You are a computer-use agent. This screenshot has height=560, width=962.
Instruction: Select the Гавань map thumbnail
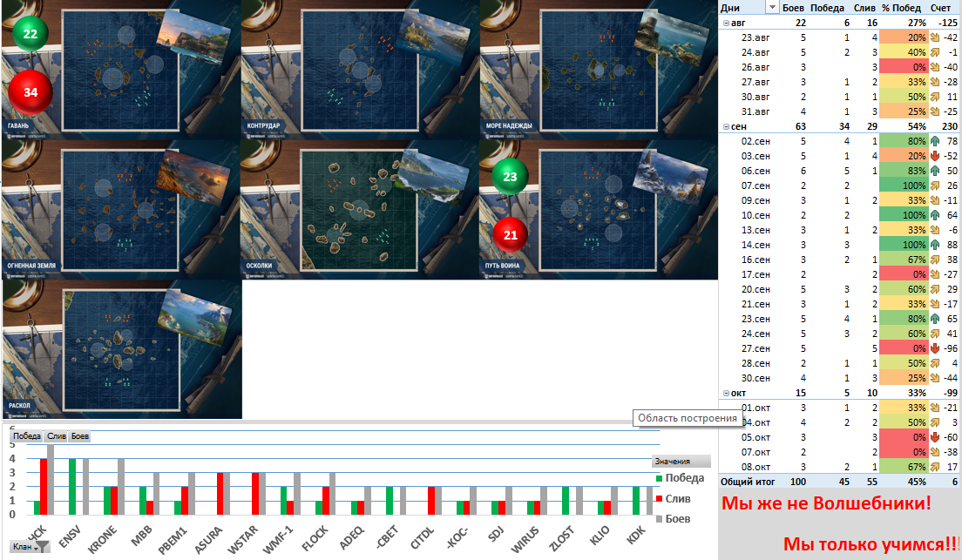click(121, 70)
